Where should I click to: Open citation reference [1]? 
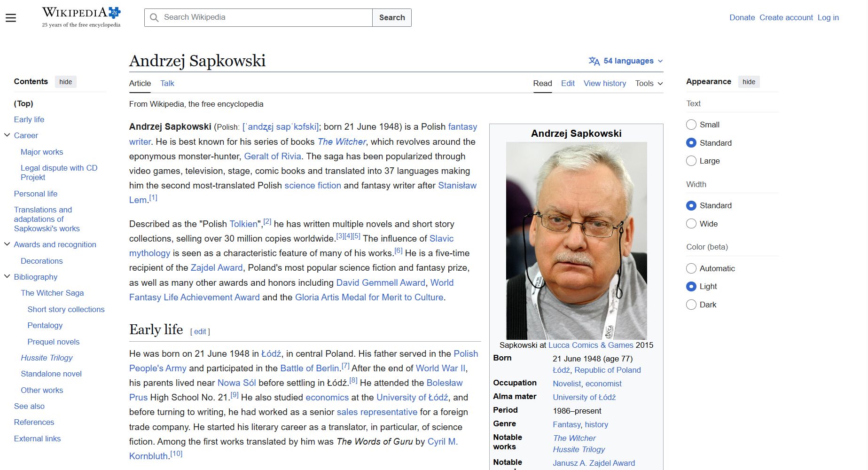pyautogui.click(x=153, y=198)
